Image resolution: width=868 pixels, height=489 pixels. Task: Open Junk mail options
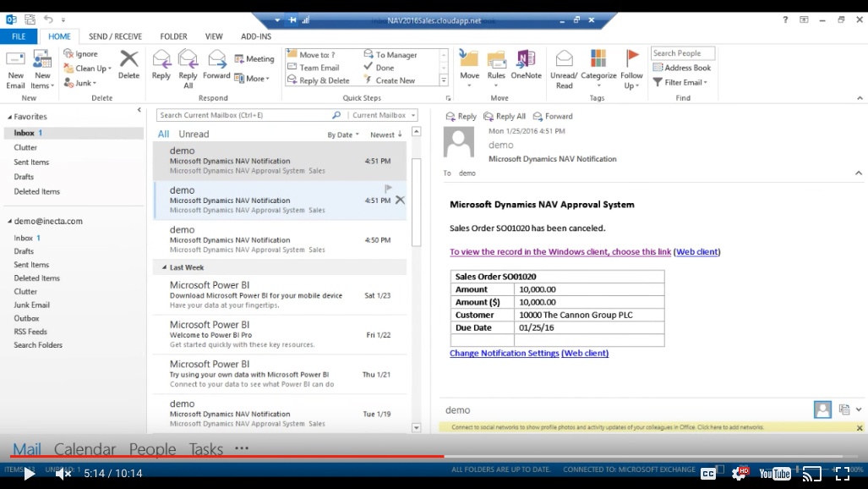(x=80, y=83)
